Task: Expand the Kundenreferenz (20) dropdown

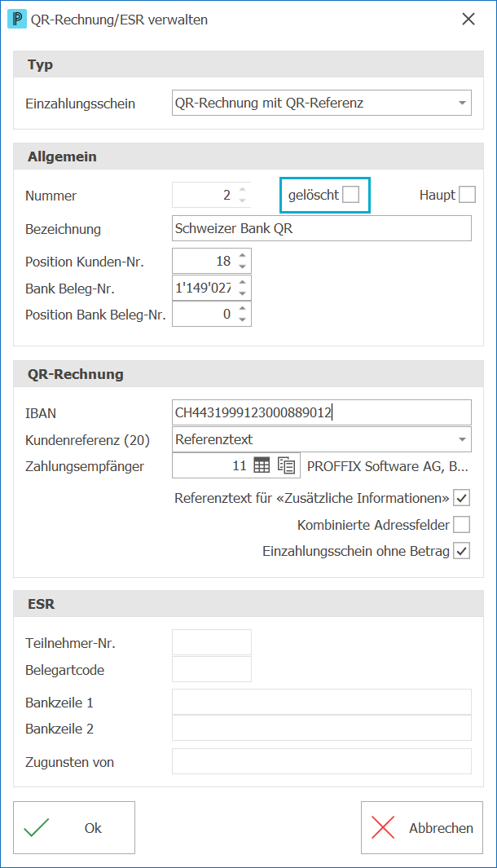Action: (x=462, y=439)
